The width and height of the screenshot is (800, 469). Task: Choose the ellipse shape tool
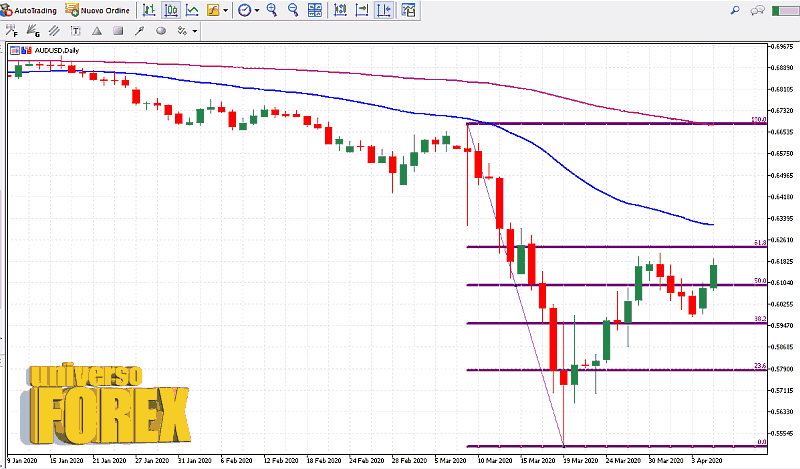pyautogui.click(x=161, y=31)
